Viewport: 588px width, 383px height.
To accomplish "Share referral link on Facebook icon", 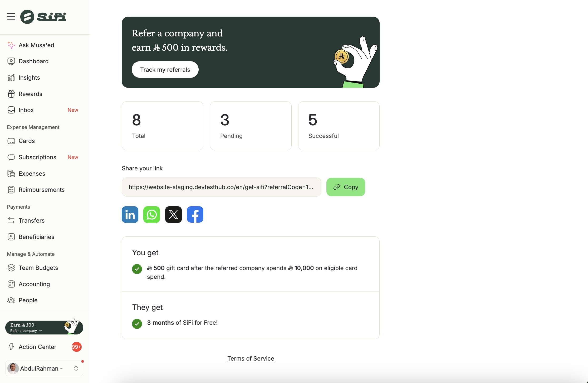I will (195, 214).
